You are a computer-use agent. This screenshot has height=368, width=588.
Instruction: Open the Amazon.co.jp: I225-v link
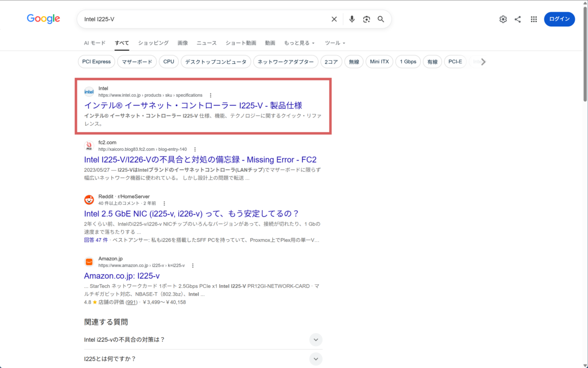click(x=122, y=276)
